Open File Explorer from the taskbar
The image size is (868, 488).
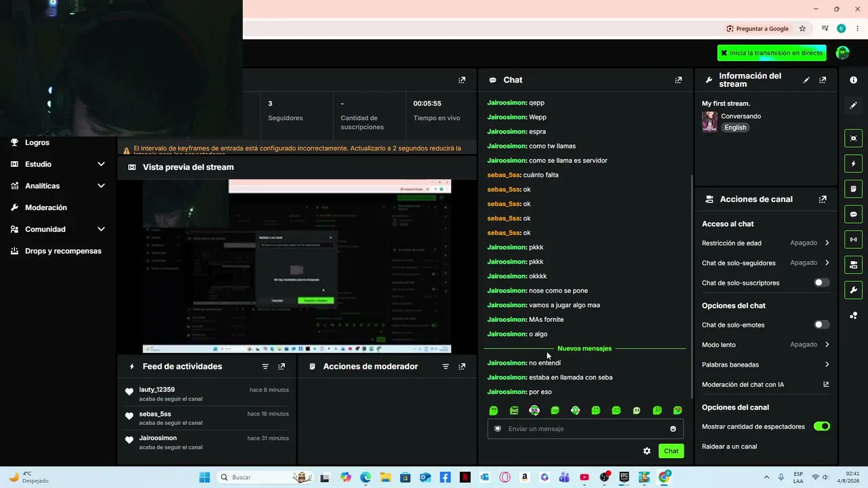tap(385, 477)
